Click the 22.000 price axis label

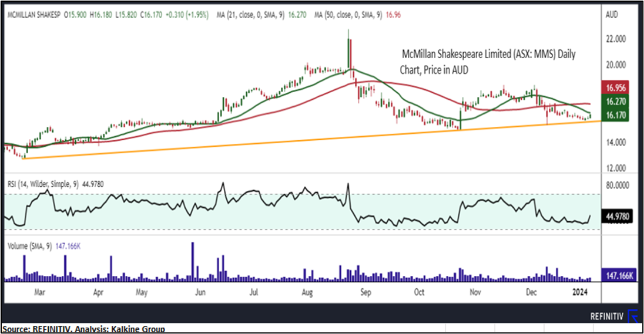click(x=616, y=39)
